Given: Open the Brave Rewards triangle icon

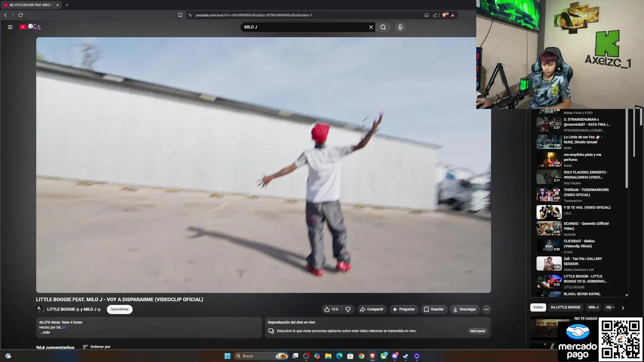Looking at the screenshot, I should pos(453,15).
